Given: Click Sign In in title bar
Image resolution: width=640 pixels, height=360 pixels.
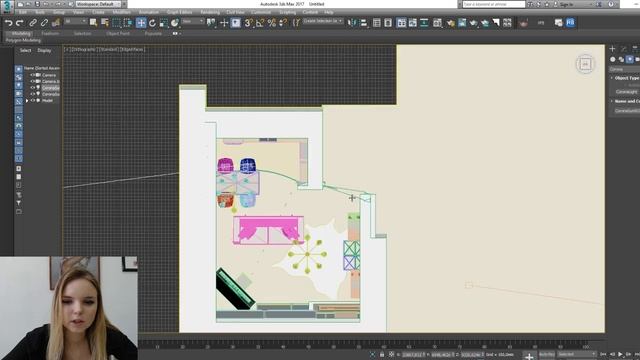Looking at the screenshot, I should (x=566, y=4).
